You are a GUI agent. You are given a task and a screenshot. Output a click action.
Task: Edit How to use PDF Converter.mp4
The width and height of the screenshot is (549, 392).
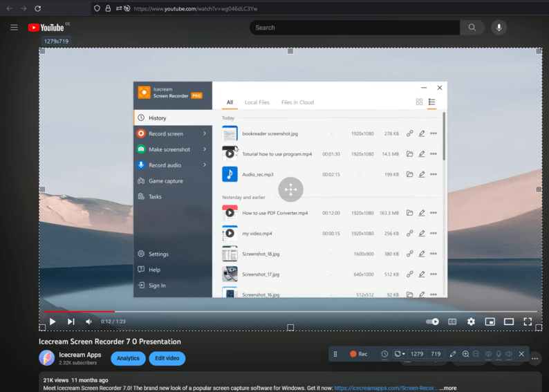[x=422, y=213]
